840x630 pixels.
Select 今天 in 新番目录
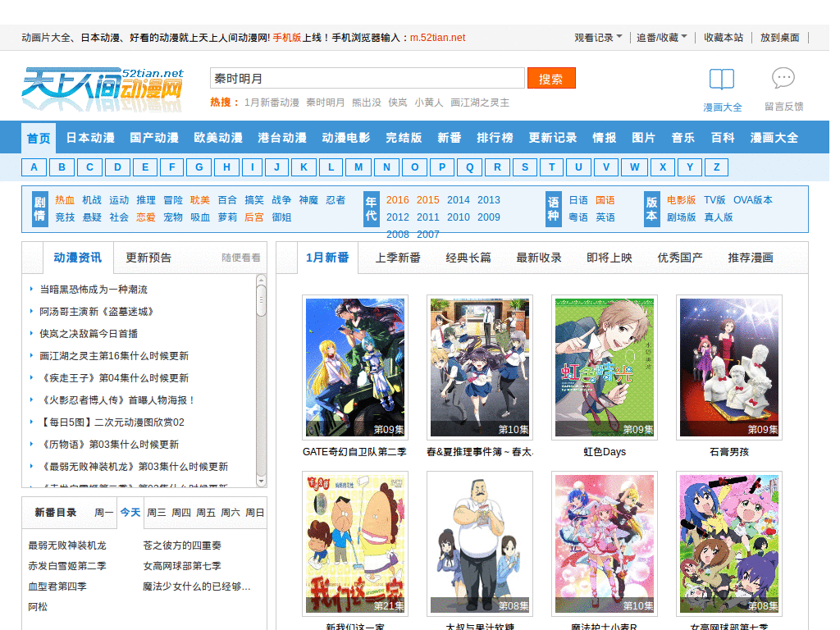point(130,513)
